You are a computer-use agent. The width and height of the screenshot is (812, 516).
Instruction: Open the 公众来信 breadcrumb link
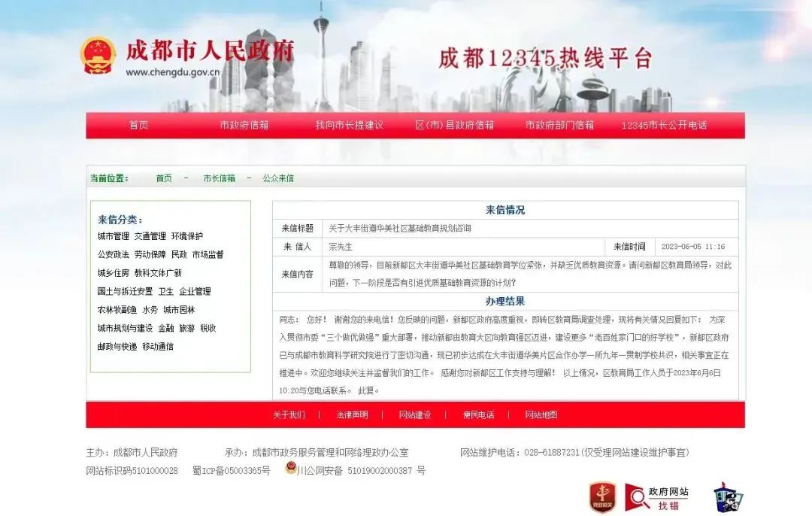coord(279,178)
